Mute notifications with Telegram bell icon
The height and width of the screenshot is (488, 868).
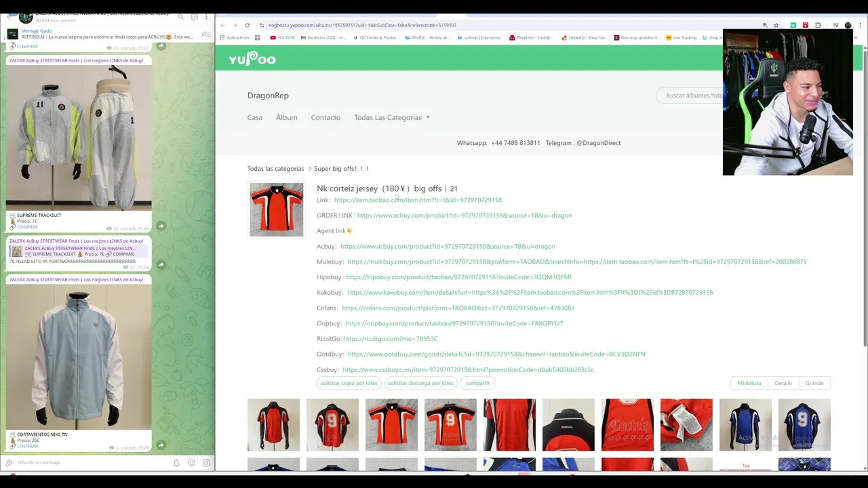pos(176,463)
